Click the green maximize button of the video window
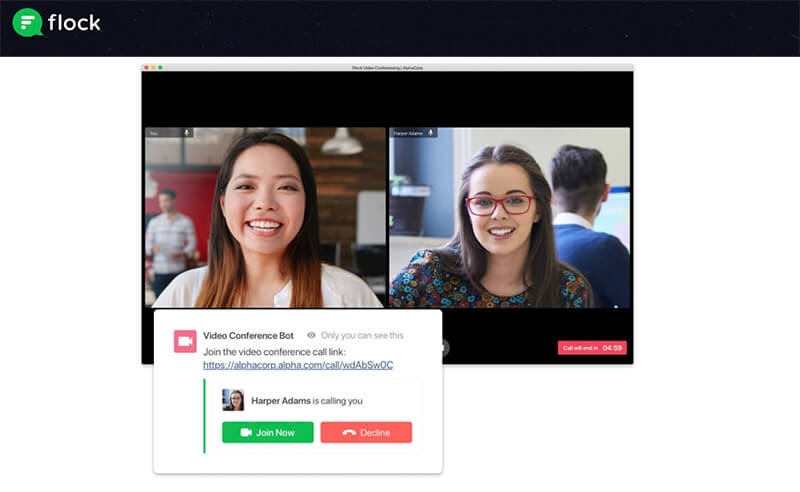The width and height of the screenshot is (800, 492). click(x=160, y=67)
